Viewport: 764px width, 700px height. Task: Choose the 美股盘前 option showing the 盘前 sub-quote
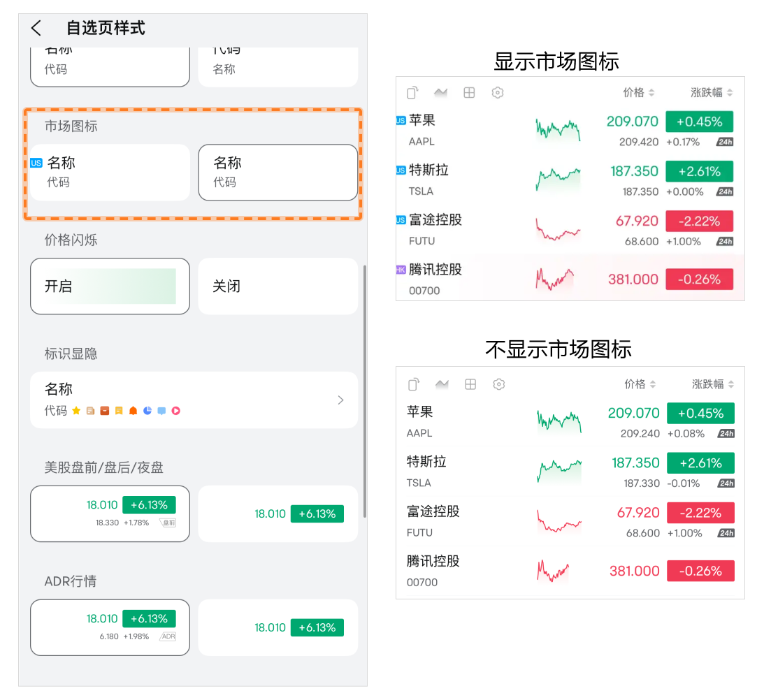tap(110, 513)
